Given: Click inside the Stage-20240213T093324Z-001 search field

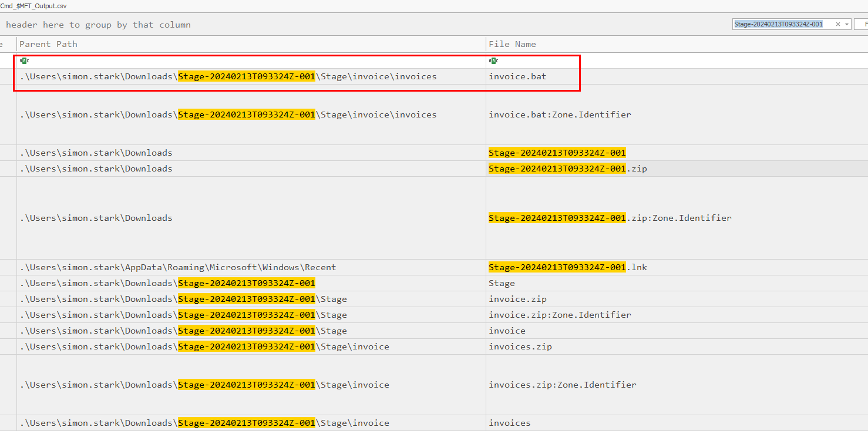Looking at the screenshot, I should coord(781,24).
